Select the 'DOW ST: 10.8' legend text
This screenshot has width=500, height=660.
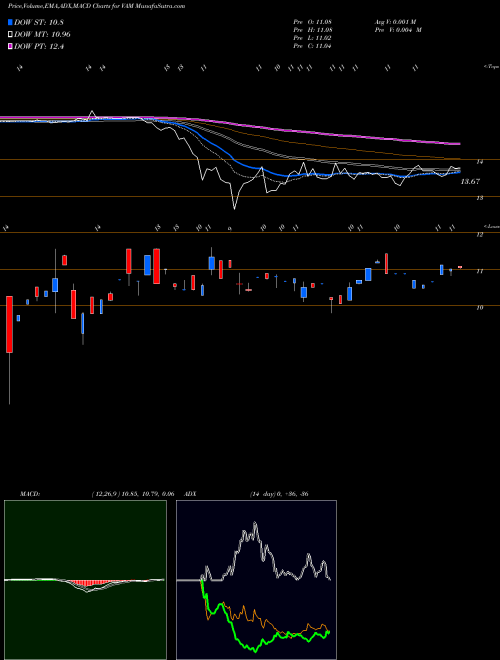(x=39, y=22)
